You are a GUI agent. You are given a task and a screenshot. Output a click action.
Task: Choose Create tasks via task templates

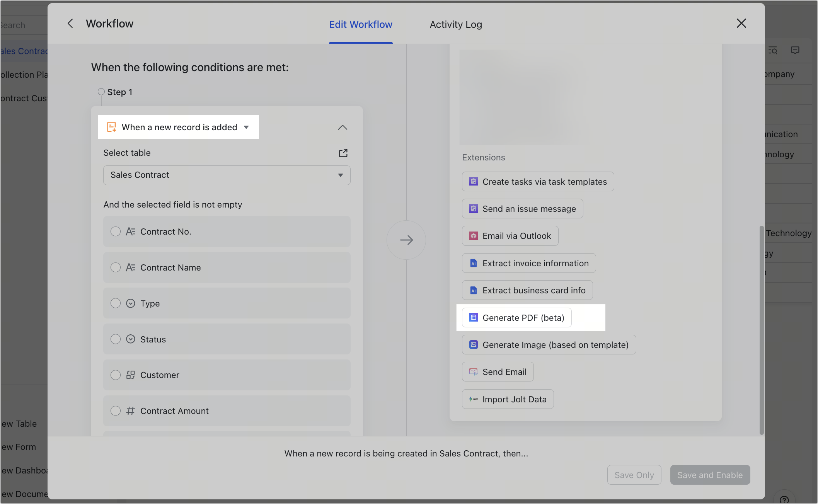pyautogui.click(x=538, y=182)
